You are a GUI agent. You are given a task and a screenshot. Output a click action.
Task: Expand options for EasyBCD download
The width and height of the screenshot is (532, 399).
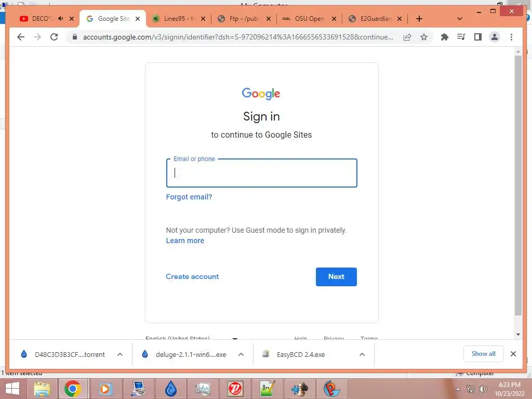362,354
